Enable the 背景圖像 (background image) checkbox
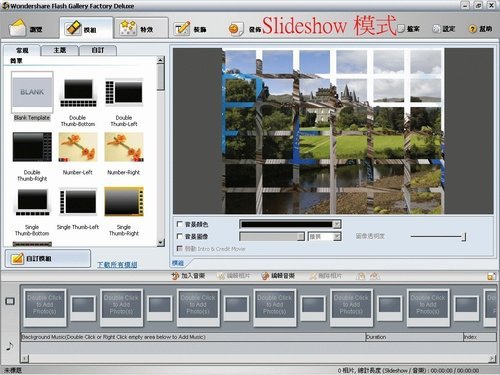Image resolution: width=500 pixels, height=375 pixels. tap(180, 236)
